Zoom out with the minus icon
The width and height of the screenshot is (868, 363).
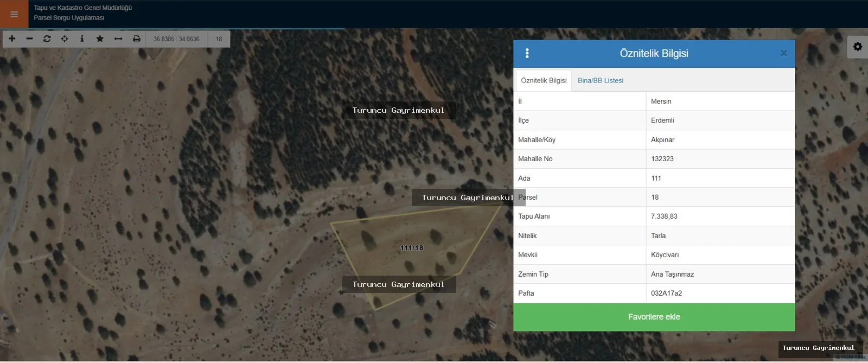point(29,39)
